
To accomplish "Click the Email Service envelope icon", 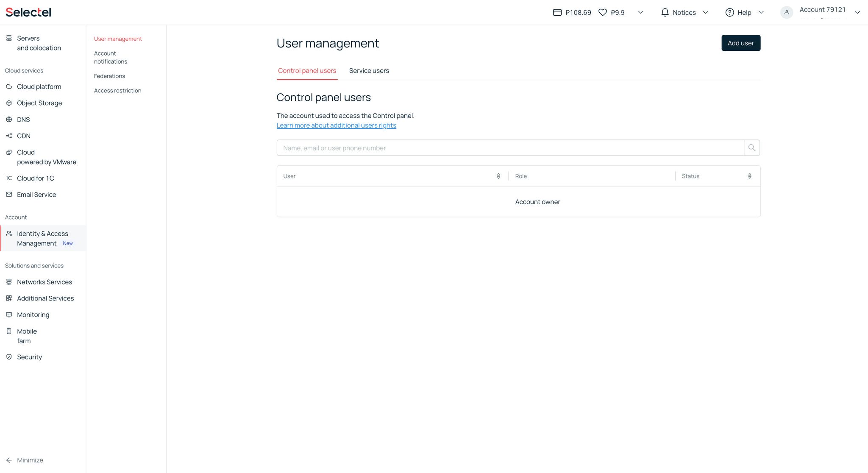I will pyautogui.click(x=9, y=195).
